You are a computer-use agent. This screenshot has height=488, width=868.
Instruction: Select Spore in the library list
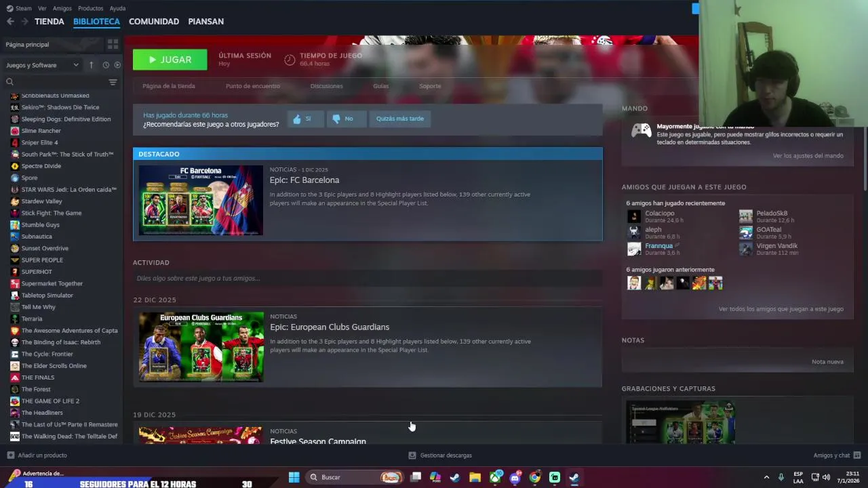point(29,178)
